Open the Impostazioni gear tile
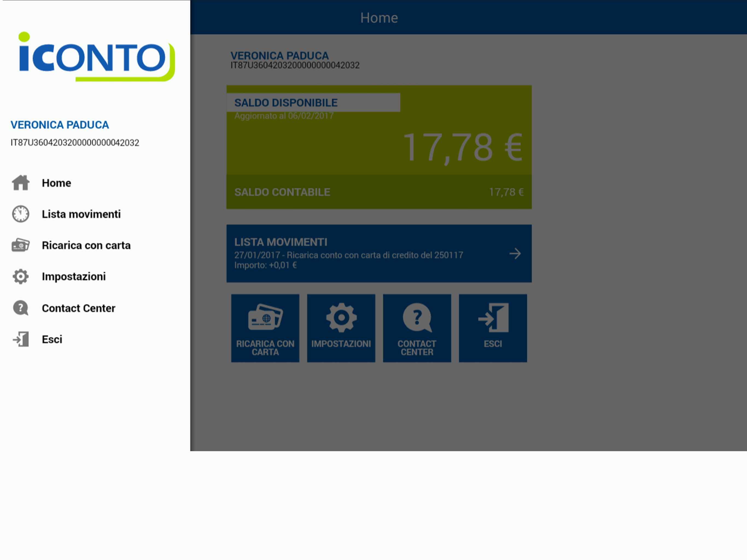The width and height of the screenshot is (747, 560). click(341, 328)
